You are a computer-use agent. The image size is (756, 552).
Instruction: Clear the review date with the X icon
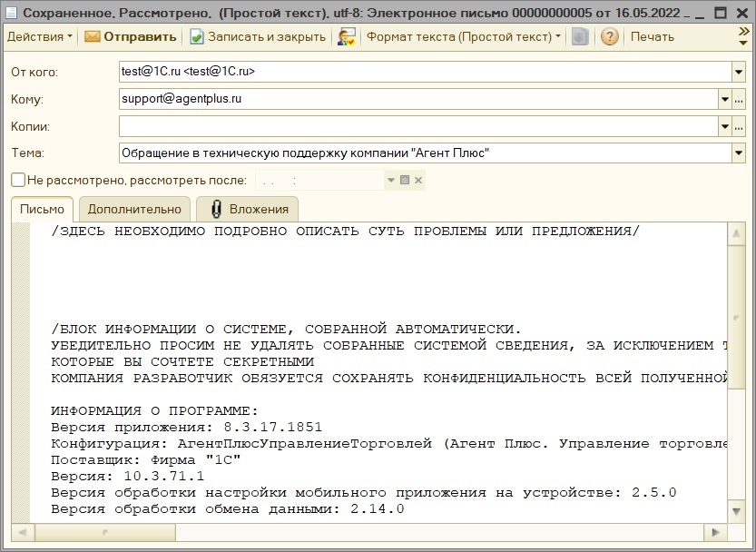418,180
